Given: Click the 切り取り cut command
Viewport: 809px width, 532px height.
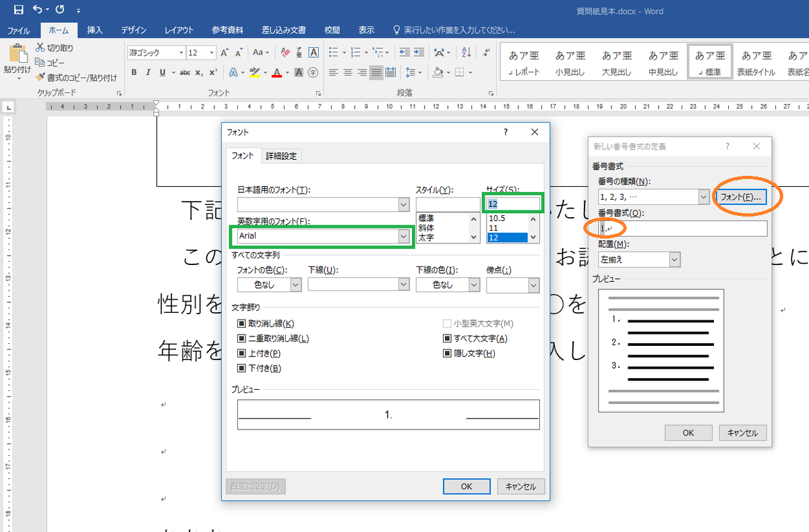Looking at the screenshot, I should coord(55,48).
